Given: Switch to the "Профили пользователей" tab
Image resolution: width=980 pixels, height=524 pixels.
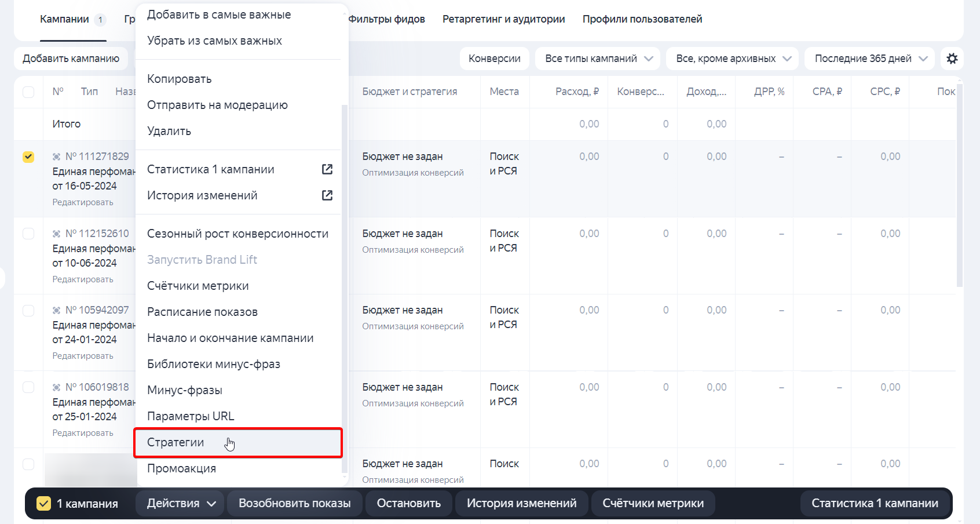Looking at the screenshot, I should click(642, 19).
